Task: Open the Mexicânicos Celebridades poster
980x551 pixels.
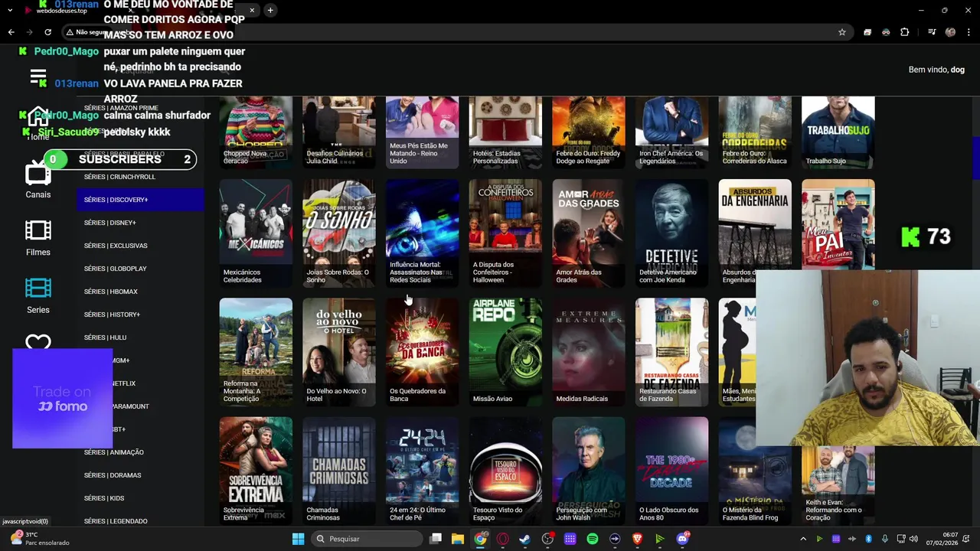Action: [x=256, y=233]
